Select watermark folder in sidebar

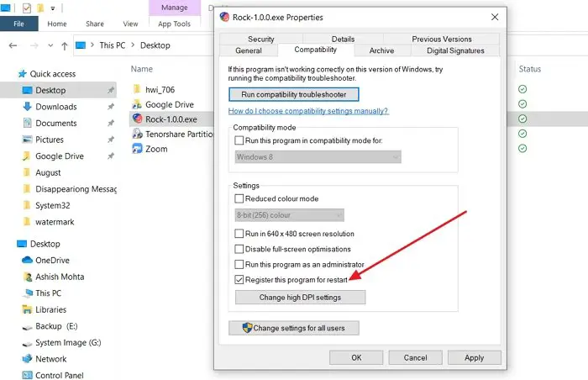pyautogui.click(x=55, y=222)
